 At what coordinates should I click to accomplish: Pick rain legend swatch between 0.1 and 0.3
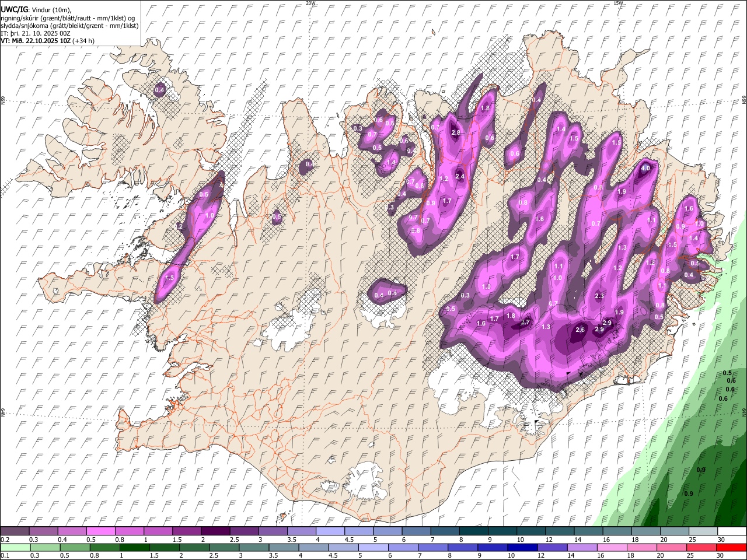point(15,548)
